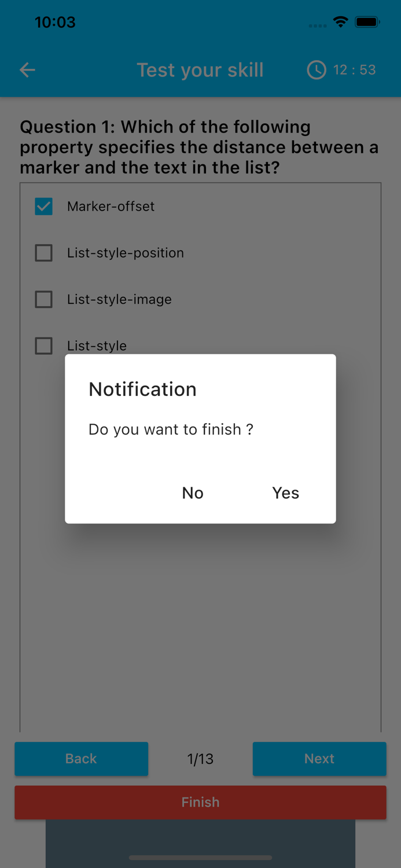This screenshot has width=401, height=868.
Task: Tap the 10:03 status bar clock
Action: 55,22
